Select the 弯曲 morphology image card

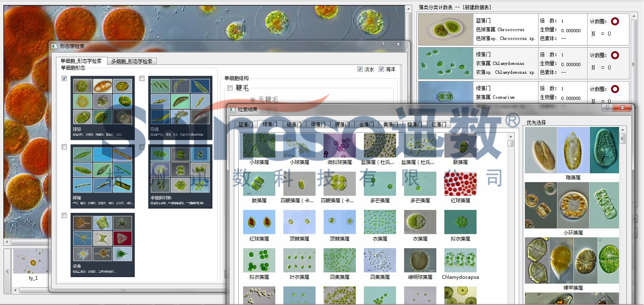tap(180, 108)
